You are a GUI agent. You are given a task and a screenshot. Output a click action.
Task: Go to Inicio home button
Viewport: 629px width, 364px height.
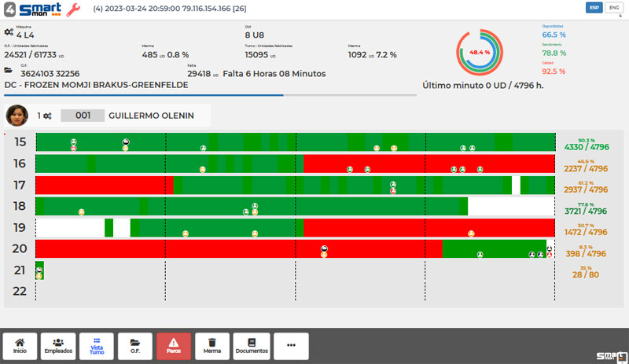20,346
